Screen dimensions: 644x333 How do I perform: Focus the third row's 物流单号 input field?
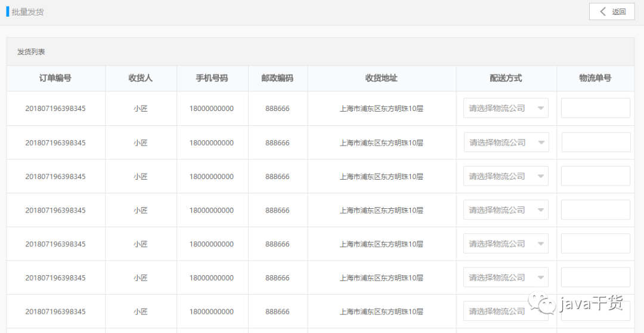click(596, 176)
